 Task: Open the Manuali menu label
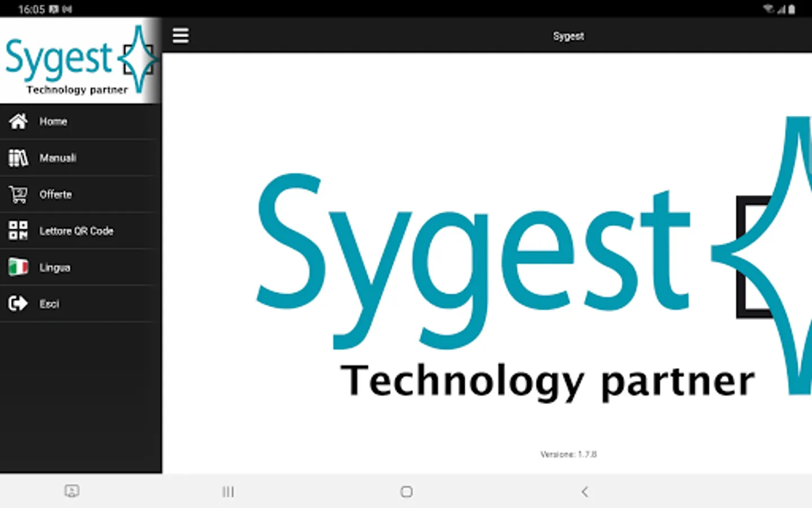click(58, 158)
